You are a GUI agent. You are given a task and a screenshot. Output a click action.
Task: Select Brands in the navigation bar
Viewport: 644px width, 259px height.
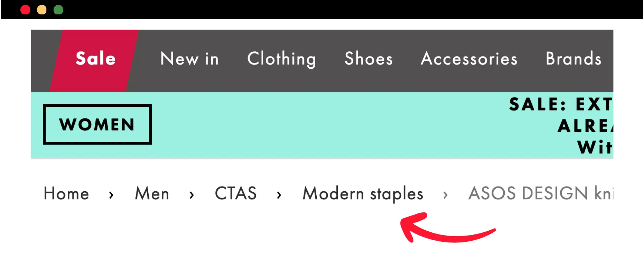[573, 59]
